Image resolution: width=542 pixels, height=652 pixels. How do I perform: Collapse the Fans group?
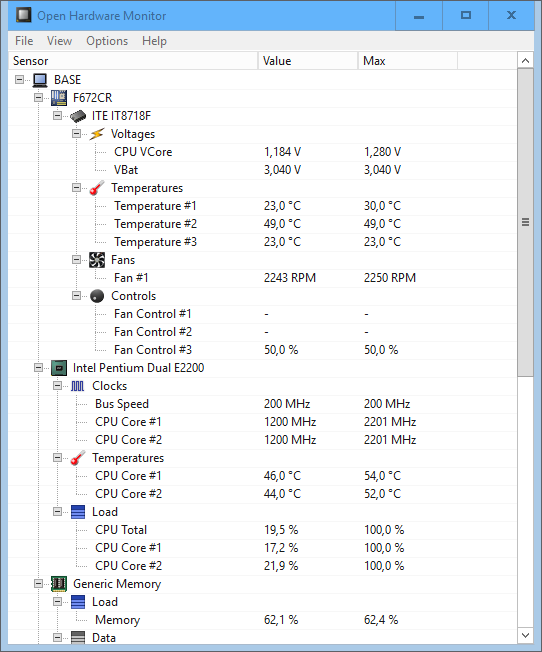pyautogui.click(x=77, y=259)
